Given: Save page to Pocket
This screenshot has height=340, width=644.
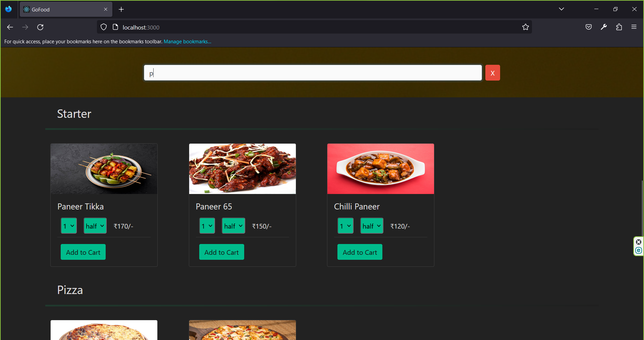Looking at the screenshot, I should pos(588,27).
